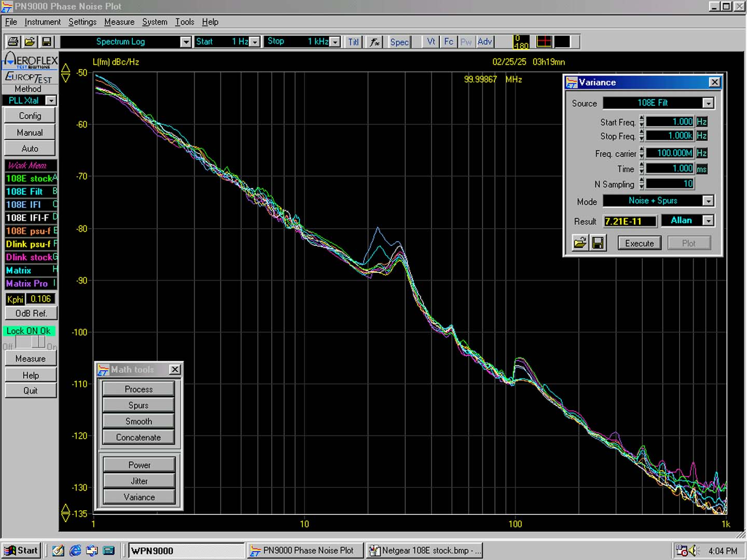This screenshot has height=560, width=747.
Task: Click the volume tray icon
Action: coord(694,551)
